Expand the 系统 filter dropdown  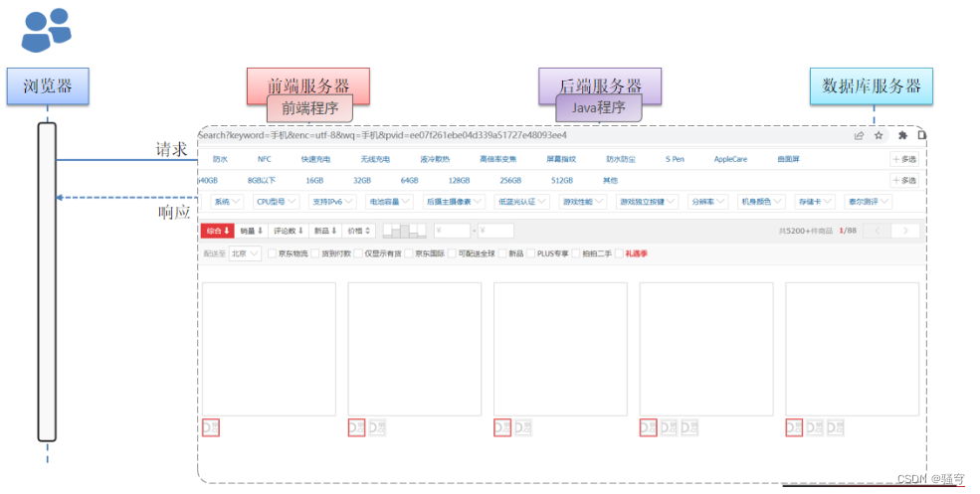[227, 202]
